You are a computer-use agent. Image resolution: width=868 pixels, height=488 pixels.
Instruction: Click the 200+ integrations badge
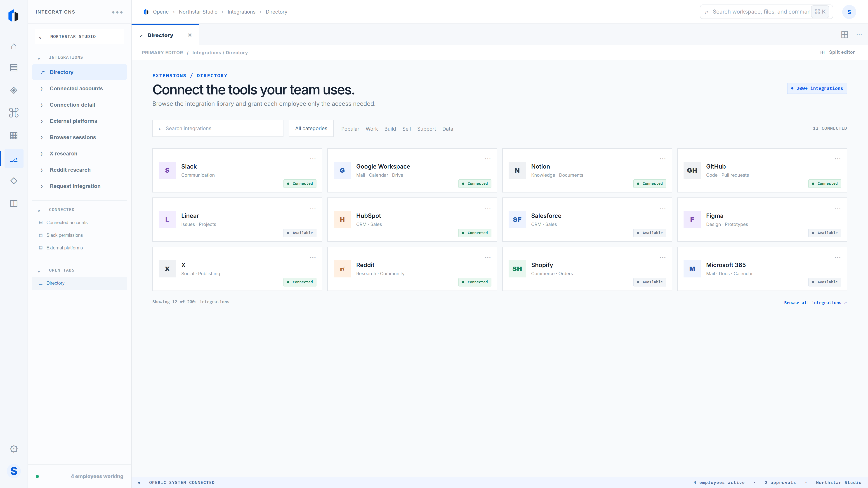point(817,88)
